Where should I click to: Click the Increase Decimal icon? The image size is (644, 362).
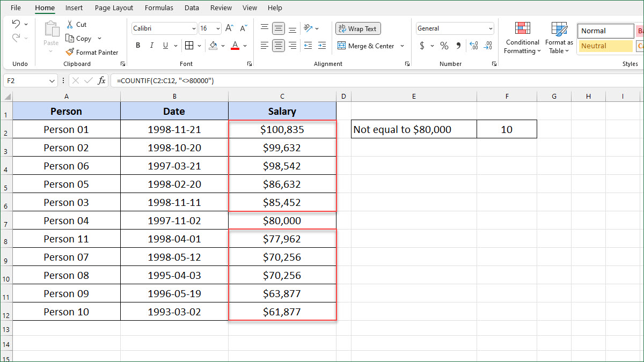point(473,46)
